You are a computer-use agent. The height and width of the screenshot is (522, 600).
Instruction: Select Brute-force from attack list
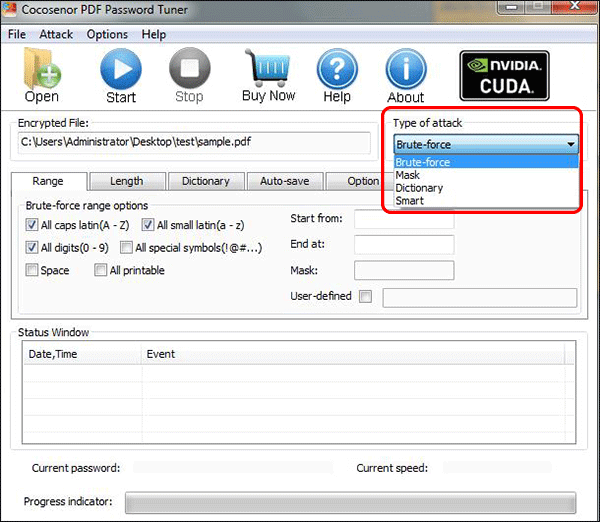(x=486, y=162)
